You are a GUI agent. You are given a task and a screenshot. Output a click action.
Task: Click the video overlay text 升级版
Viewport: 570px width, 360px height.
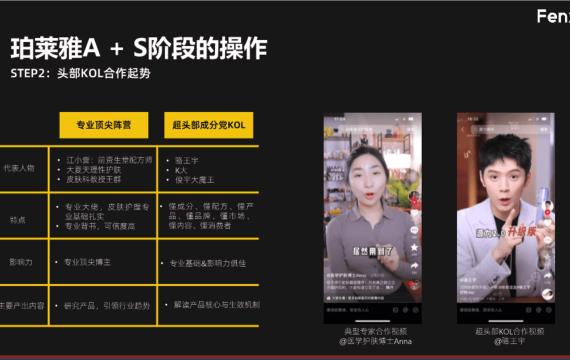click(522, 232)
